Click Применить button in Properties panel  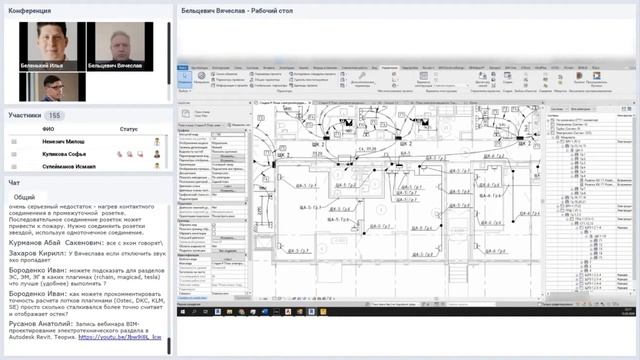[x=242, y=298]
